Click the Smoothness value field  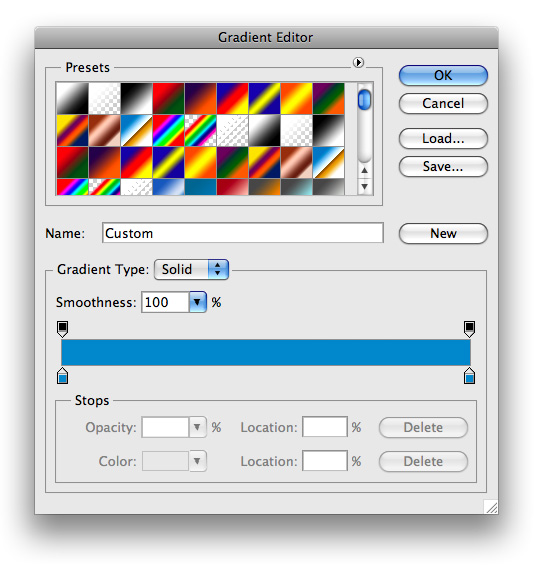pos(165,302)
